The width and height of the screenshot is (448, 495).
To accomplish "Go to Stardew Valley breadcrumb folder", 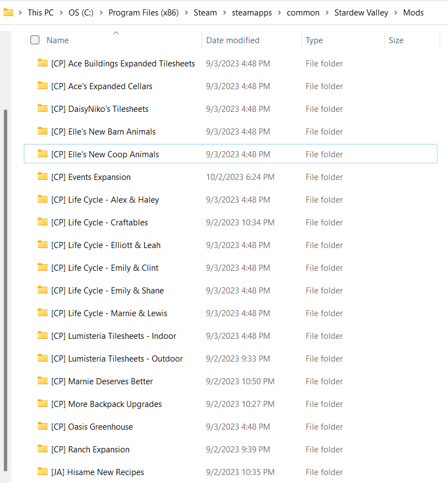I will coord(361,13).
